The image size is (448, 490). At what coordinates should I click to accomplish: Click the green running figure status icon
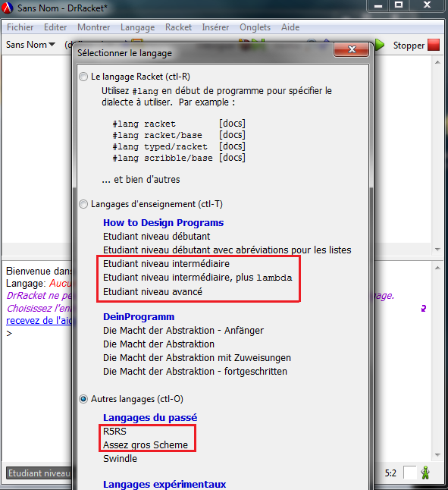(x=425, y=473)
